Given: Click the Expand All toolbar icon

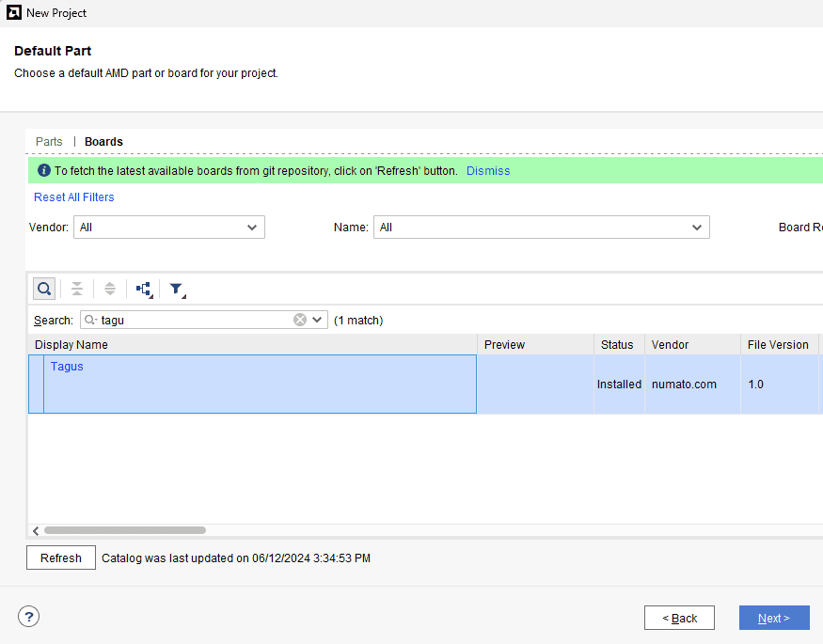Looking at the screenshot, I should point(110,289).
